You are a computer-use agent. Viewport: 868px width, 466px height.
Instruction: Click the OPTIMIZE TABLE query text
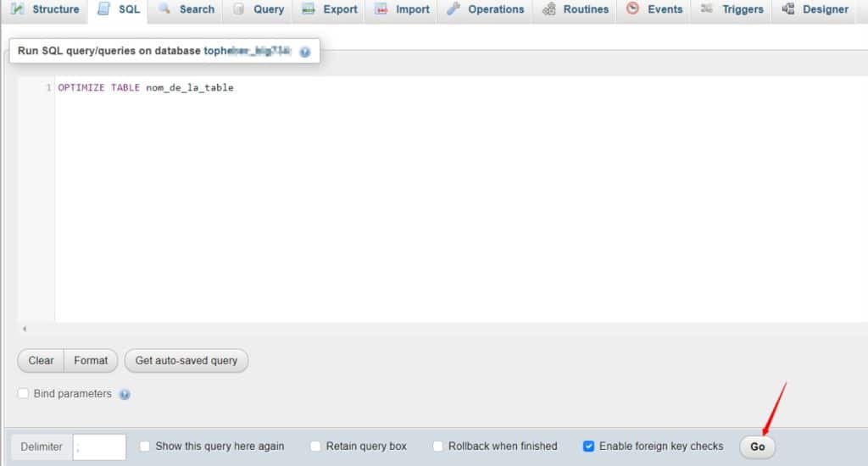point(146,87)
